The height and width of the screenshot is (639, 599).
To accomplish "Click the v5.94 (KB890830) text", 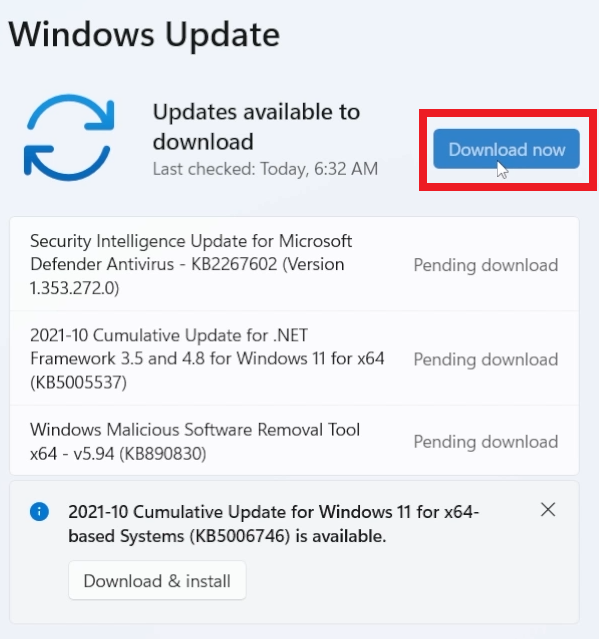I will (140, 454).
